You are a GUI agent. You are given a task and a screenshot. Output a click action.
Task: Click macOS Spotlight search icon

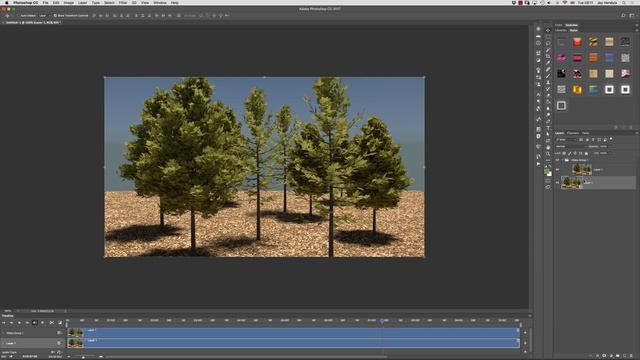click(x=624, y=2)
